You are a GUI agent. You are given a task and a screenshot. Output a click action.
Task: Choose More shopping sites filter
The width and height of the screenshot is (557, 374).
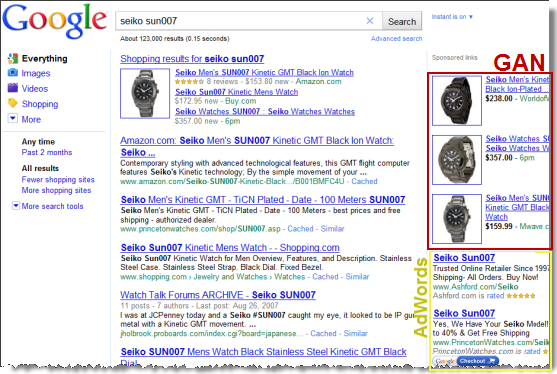pos(56,190)
